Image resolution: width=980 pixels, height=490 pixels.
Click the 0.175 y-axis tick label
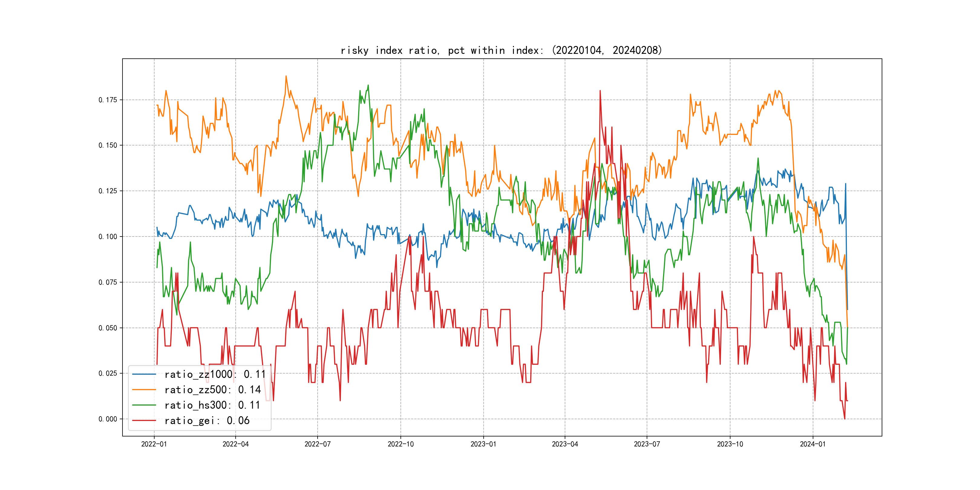click(108, 100)
